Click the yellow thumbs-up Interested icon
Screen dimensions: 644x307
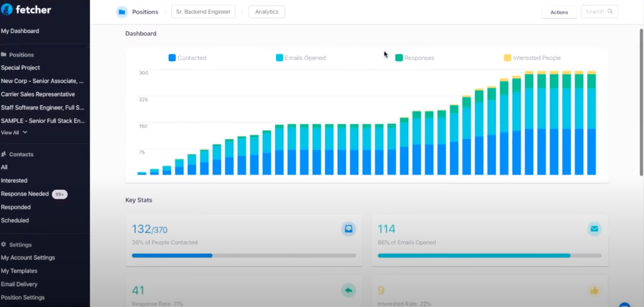coord(594,291)
